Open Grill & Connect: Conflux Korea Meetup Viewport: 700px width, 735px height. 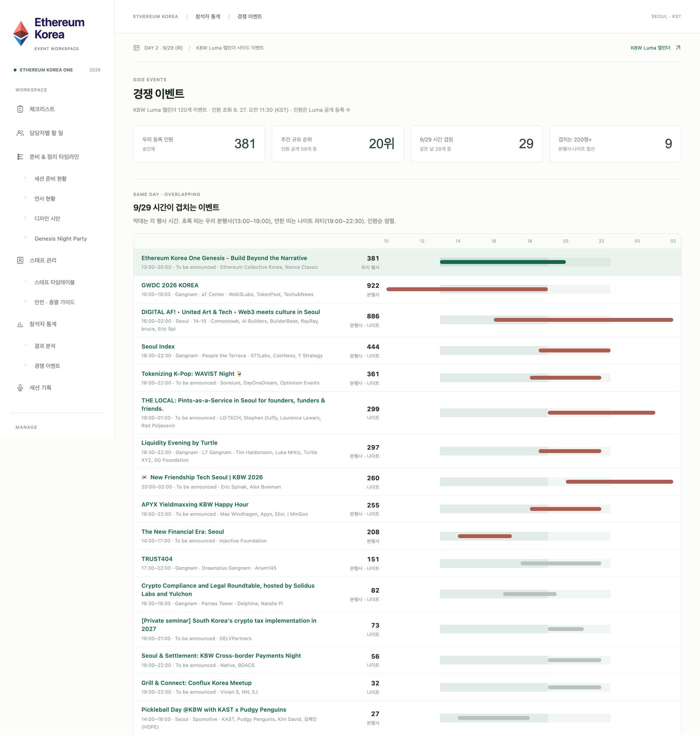click(x=196, y=683)
